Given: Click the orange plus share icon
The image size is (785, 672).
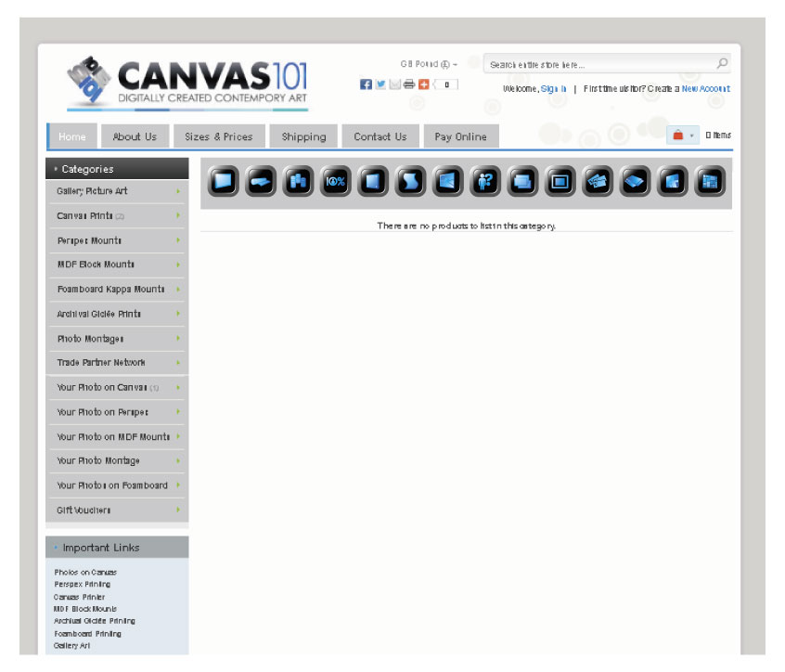Looking at the screenshot, I should click(423, 84).
